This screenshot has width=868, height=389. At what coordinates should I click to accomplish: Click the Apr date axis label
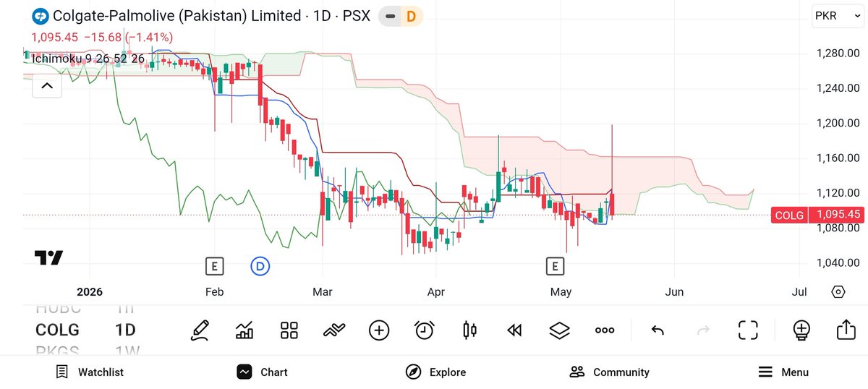pyautogui.click(x=436, y=292)
